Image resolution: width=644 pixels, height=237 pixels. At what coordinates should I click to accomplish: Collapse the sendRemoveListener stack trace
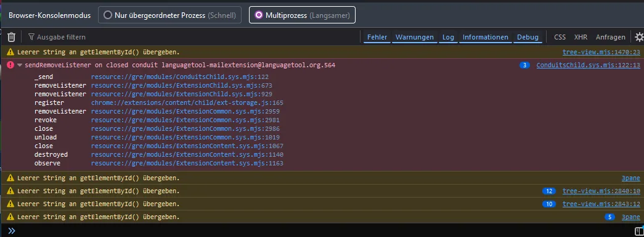click(20, 65)
